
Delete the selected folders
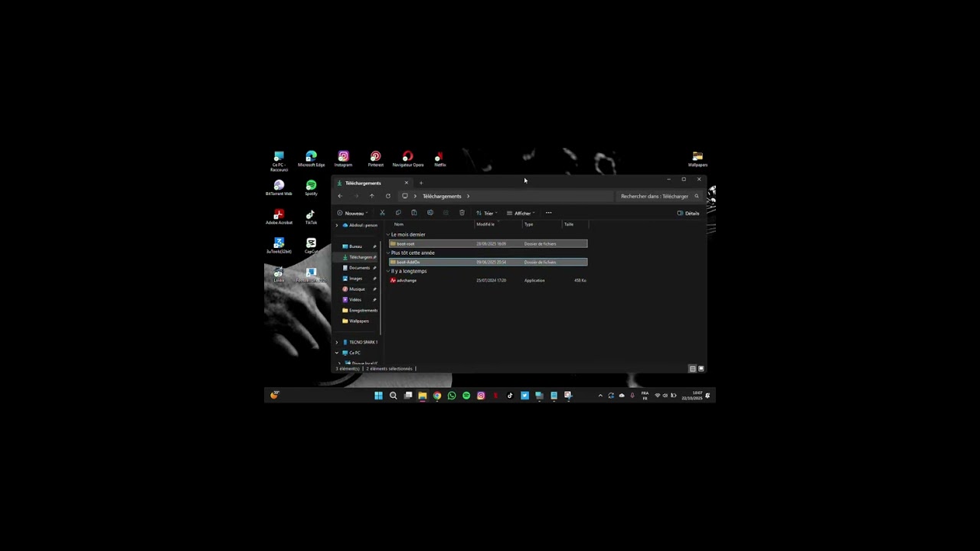click(462, 213)
